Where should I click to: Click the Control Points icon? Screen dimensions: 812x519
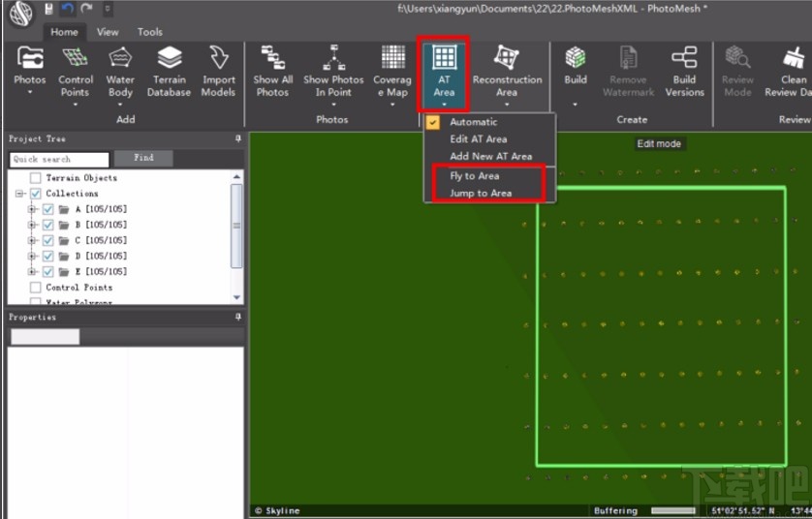[x=75, y=57]
